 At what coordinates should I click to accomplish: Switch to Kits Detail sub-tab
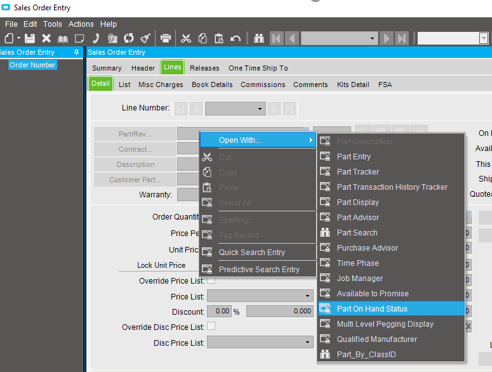[353, 85]
